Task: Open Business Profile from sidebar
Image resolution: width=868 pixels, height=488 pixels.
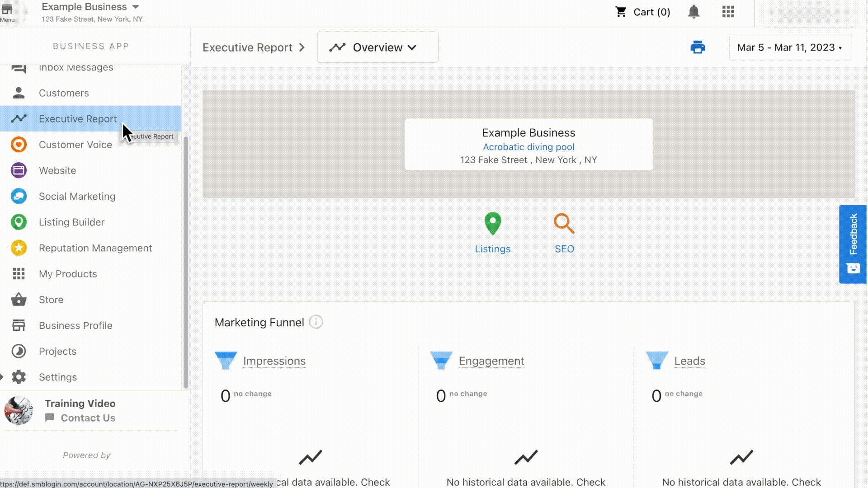Action: coord(75,326)
